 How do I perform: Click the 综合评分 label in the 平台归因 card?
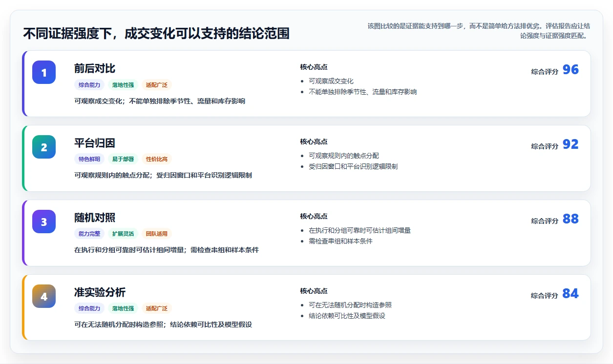point(545,146)
